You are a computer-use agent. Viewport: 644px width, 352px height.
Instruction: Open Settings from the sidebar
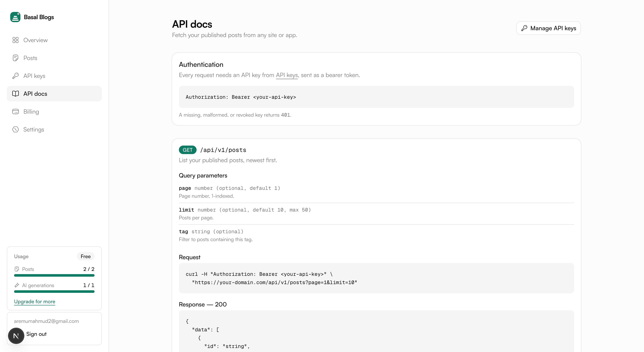tap(54, 129)
